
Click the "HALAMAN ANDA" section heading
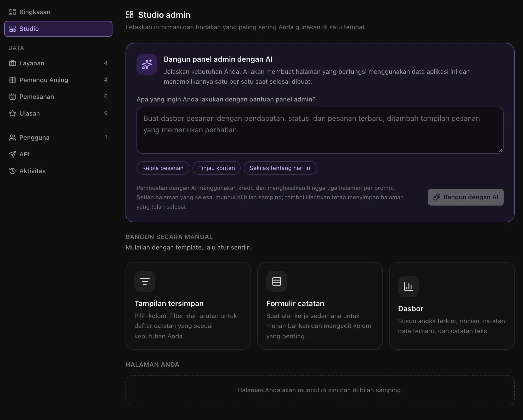152,365
